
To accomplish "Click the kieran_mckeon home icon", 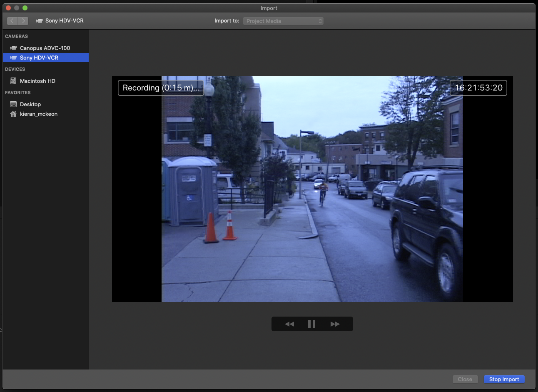I will (x=13, y=114).
